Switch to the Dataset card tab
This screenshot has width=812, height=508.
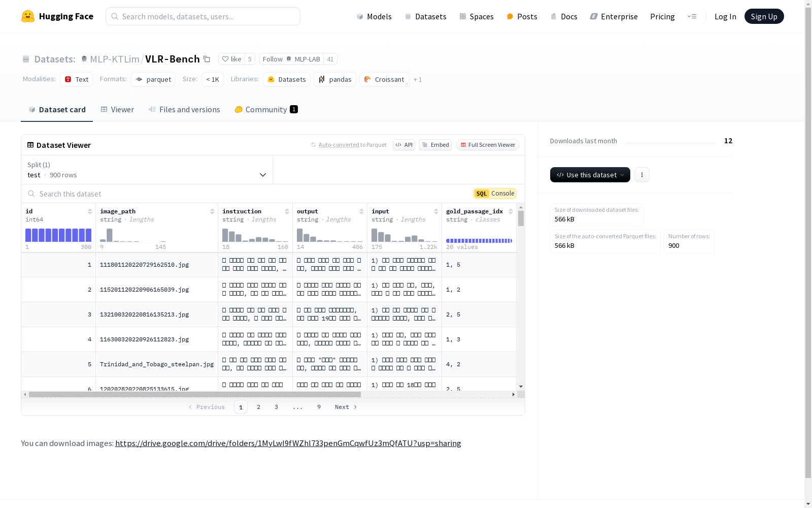(57, 110)
